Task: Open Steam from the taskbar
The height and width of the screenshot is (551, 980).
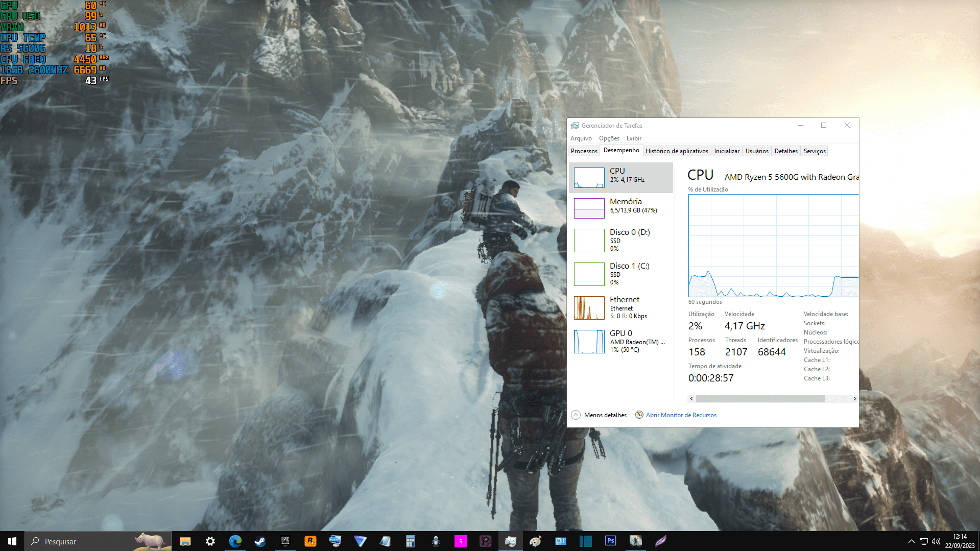Action: 260,541
